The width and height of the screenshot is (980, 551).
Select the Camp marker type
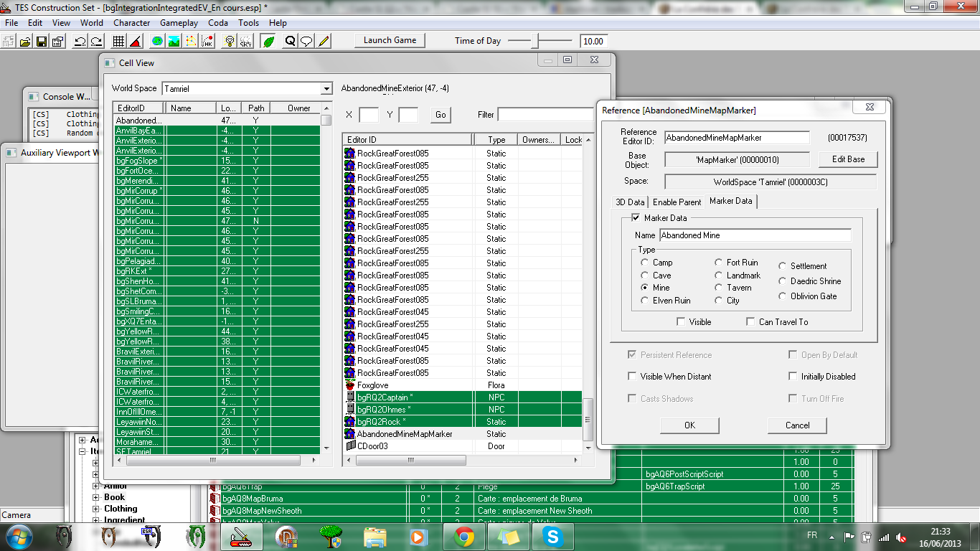coord(645,263)
